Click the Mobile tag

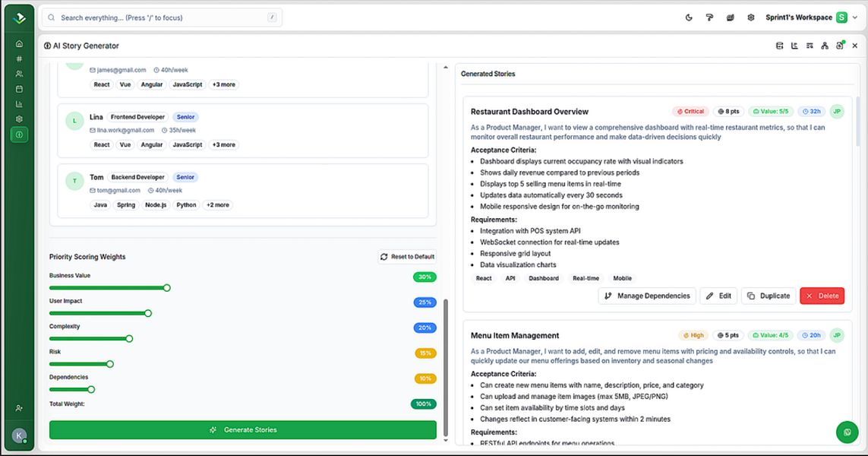click(x=622, y=279)
